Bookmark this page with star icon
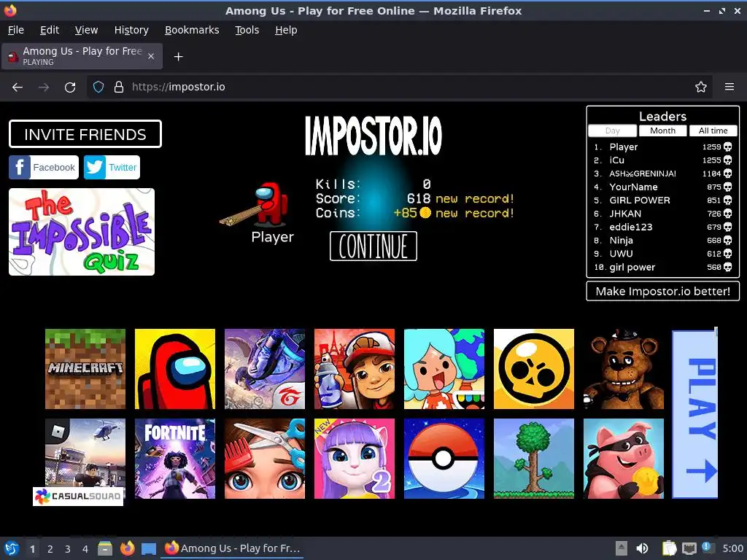The image size is (747, 560). point(701,87)
